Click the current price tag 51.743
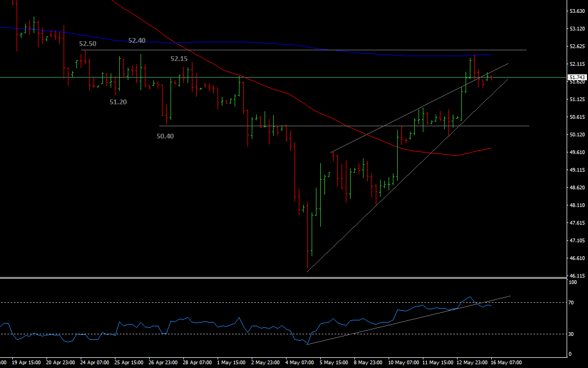Viewport: 588px width, 368px height. point(577,78)
